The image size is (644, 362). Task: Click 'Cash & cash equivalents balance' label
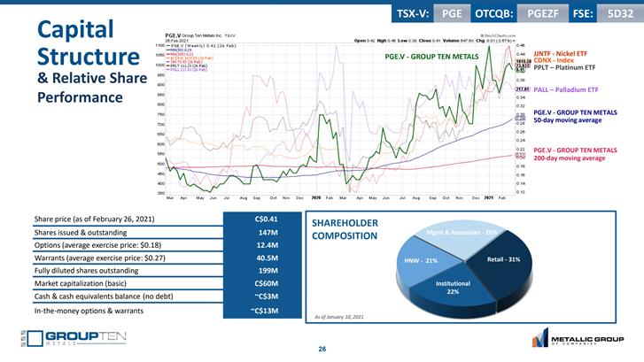pyautogui.click(x=104, y=296)
